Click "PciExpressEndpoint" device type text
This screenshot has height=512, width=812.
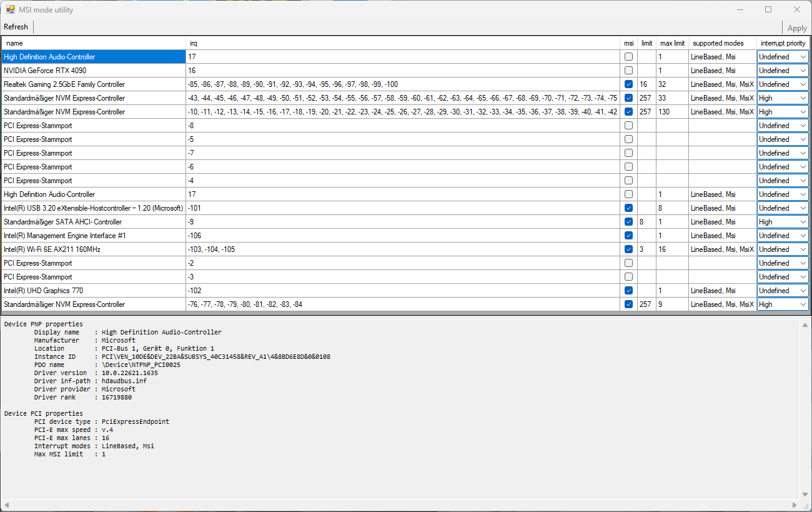(x=136, y=421)
